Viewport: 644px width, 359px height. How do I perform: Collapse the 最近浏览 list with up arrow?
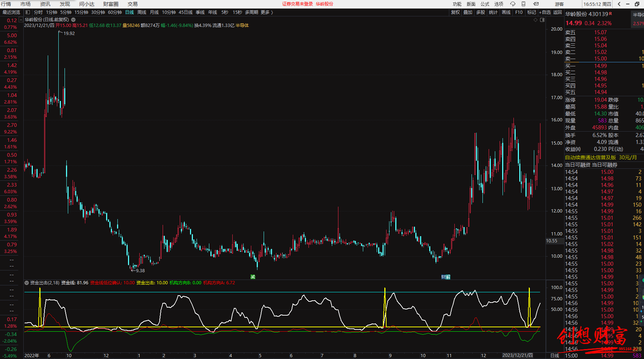[x=21, y=20]
